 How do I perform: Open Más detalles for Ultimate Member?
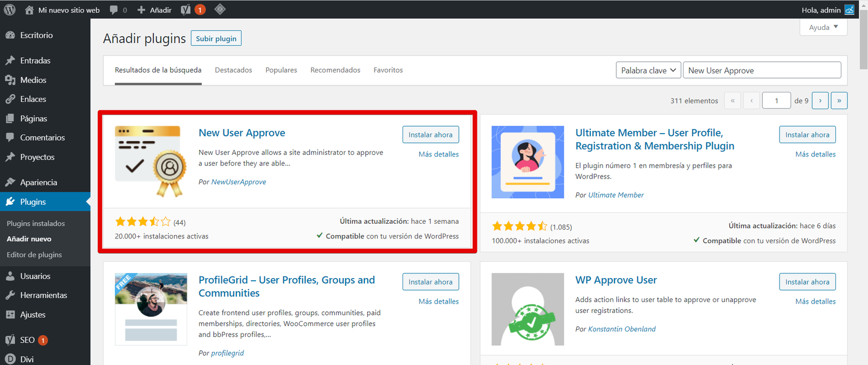pyautogui.click(x=815, y=154)
